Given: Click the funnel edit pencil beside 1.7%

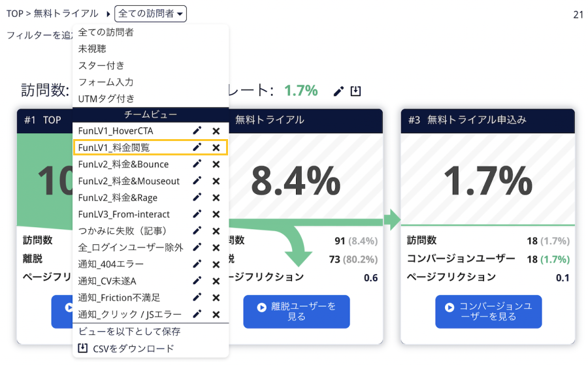Looking at the screenshot, I should [x=338, y=91].
